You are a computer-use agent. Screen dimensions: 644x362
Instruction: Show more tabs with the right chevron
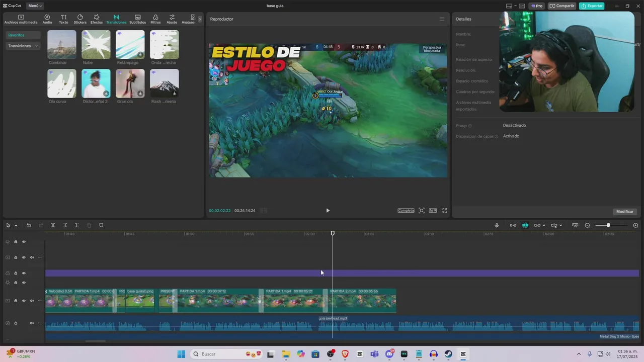click(x=200, y=19)
